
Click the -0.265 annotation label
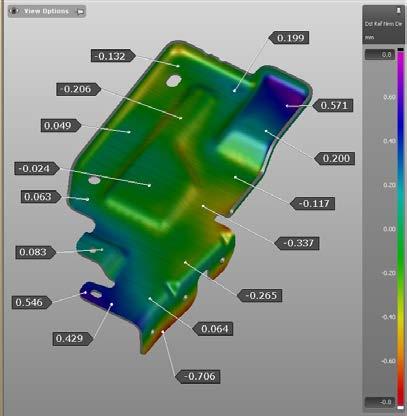click(x=260, y=295)
